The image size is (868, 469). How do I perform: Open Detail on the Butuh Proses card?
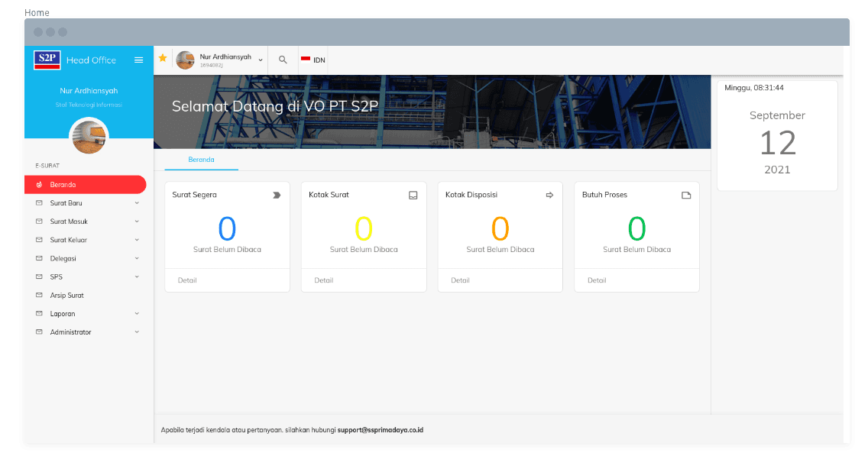[x=597, y=280]
